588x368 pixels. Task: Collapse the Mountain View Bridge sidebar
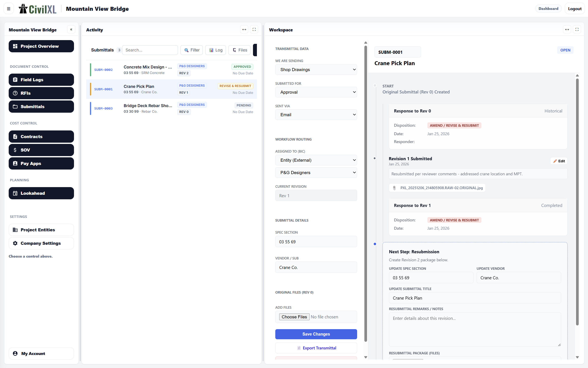(71, 29)
